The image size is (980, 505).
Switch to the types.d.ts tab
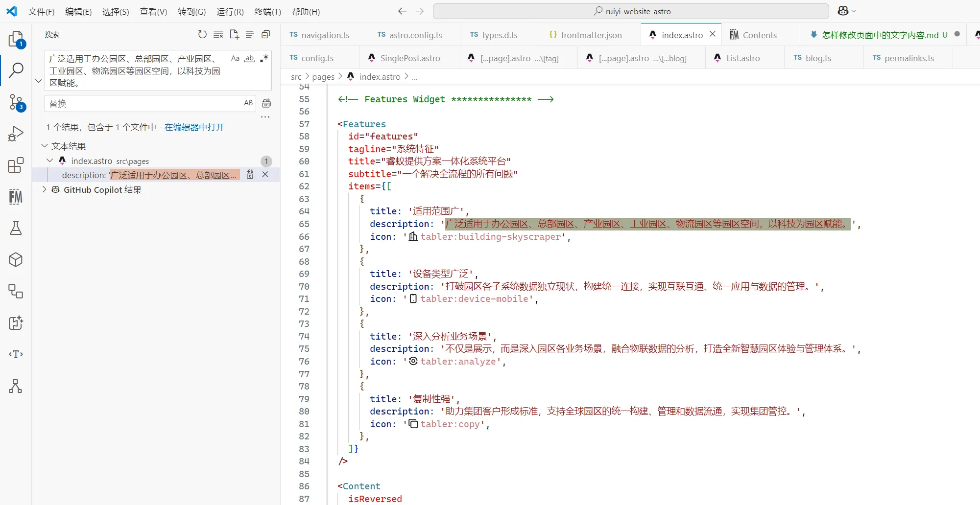(499, 35)
